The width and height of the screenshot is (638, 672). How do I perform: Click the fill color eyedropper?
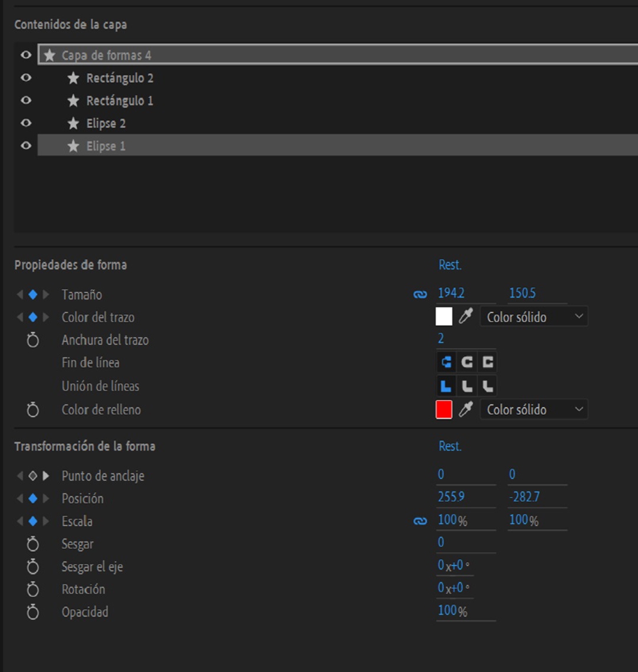pos(465,410)
